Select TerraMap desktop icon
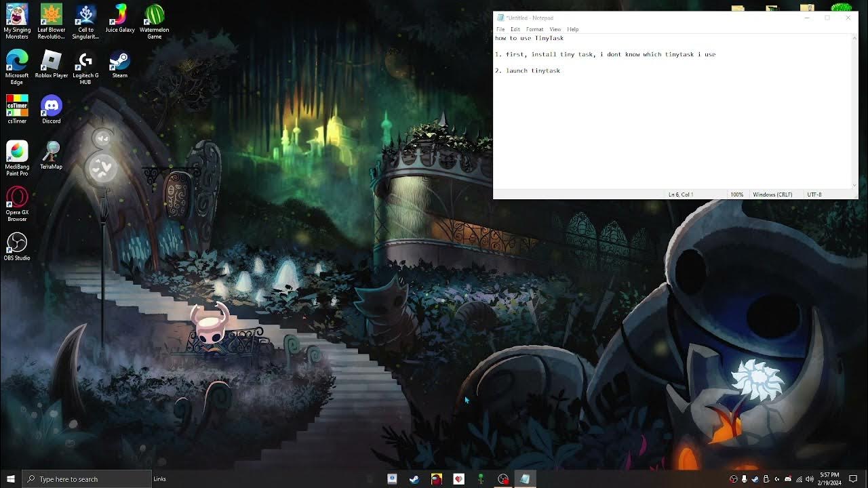The height and width of the screenshot is (488, 868). [52, 155]
